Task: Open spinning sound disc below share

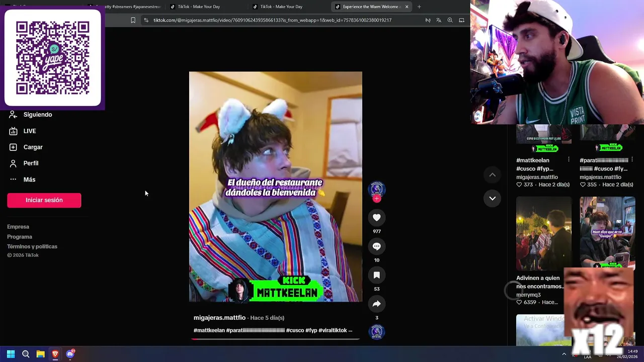Action: [376, 332]
